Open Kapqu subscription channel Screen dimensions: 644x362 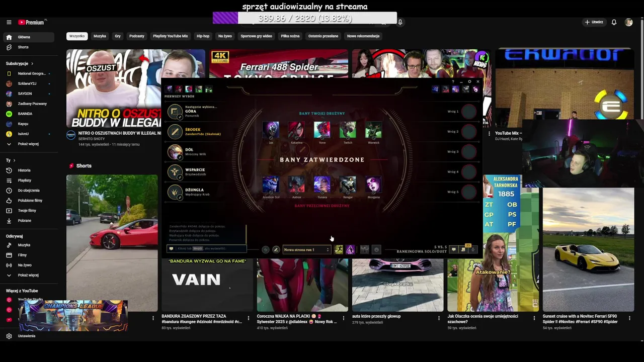29,124
